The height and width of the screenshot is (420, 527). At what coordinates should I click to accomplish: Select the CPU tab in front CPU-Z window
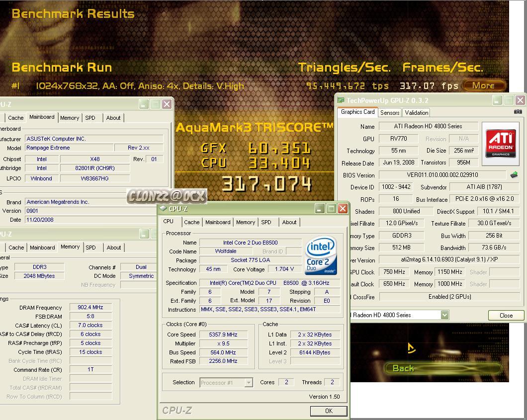tap(169, 221)
